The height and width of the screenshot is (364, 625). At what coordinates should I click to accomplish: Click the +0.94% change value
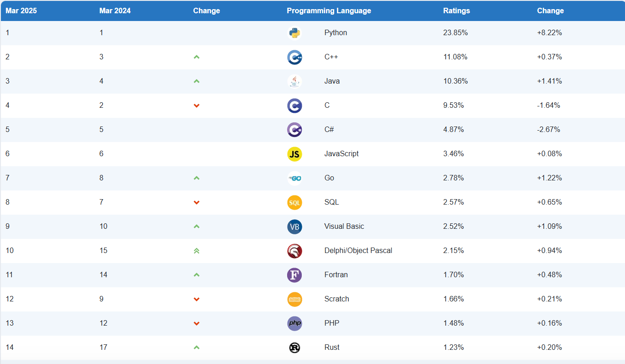click(550, 251)
